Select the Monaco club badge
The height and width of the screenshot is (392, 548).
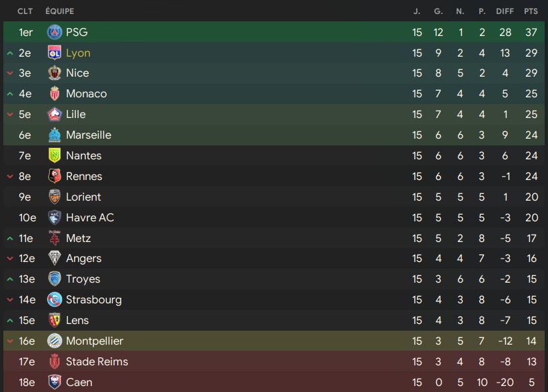55,94
